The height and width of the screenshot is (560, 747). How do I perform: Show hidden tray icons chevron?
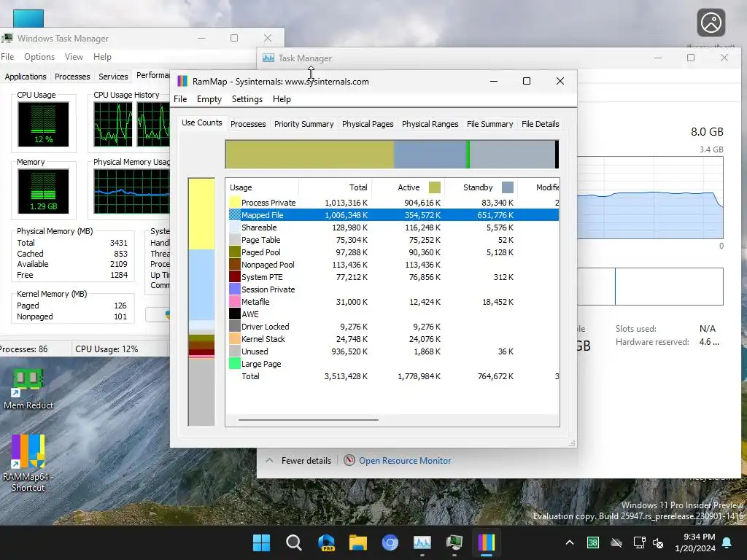tap(569, 542)
